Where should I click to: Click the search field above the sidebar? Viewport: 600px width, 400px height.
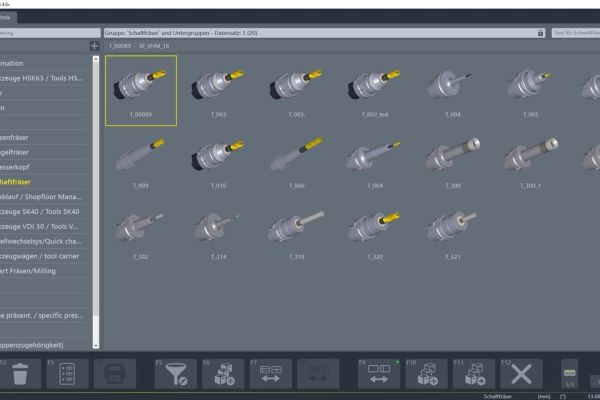(x=50, y=33)
